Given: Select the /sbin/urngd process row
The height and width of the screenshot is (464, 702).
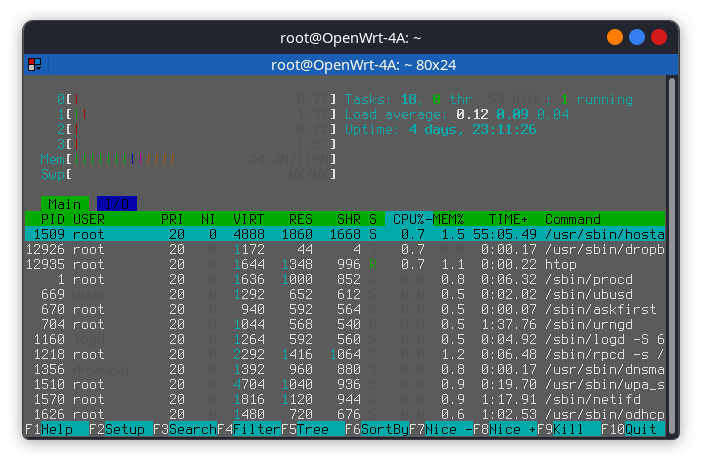Looking at the screenshot, I should click(x=345, y=324).
